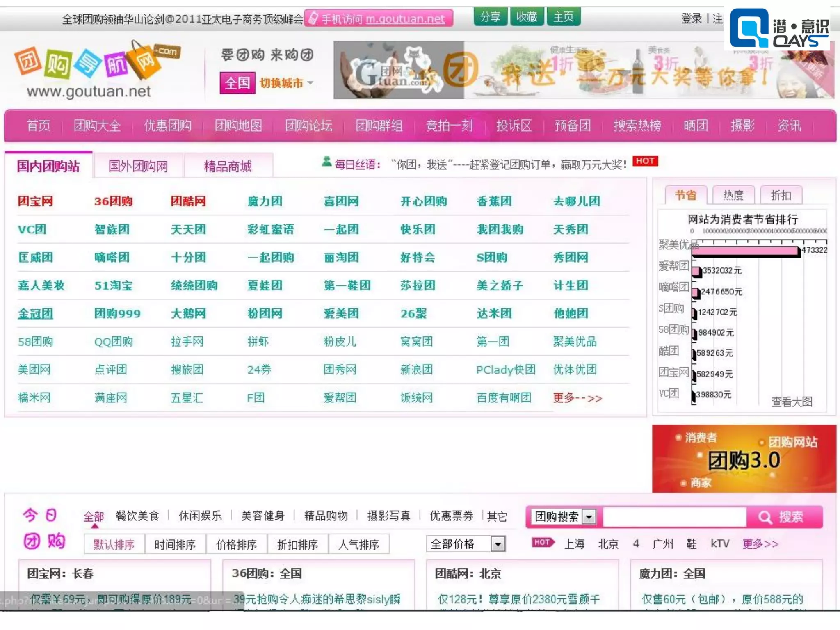Click the green 收藏 button

pos(527,17)
